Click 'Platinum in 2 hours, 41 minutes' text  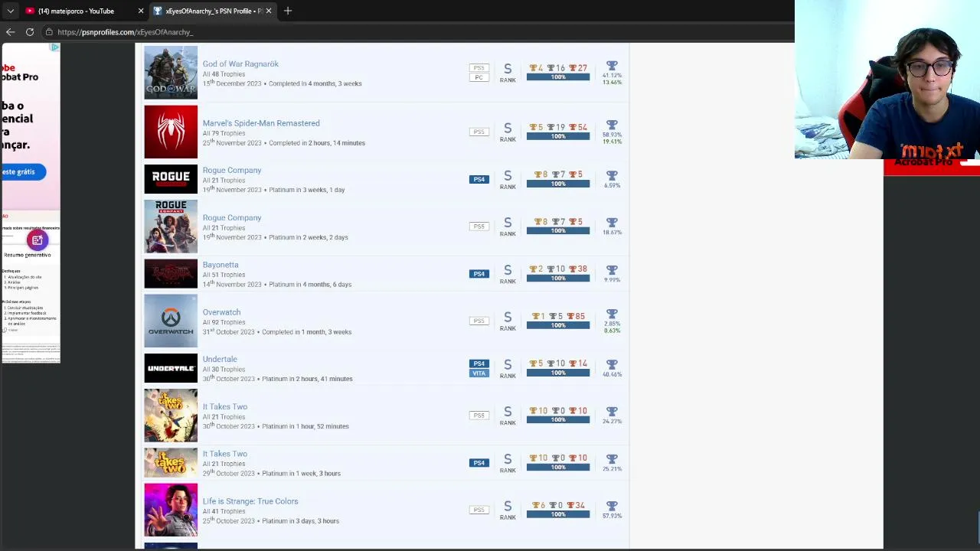pos(307,379)
